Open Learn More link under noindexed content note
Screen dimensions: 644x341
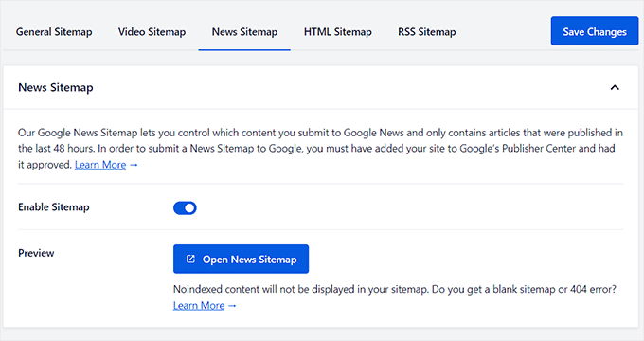tap(199, 306)
